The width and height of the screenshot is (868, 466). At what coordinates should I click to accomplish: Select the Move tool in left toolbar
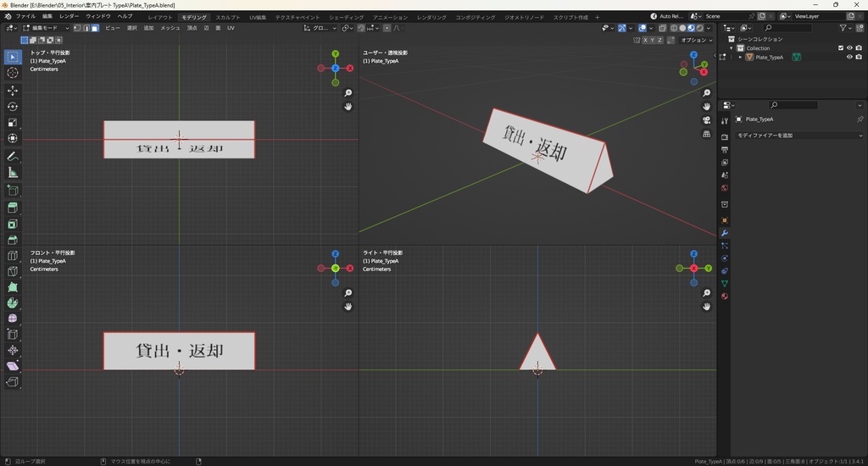[13, 90]
